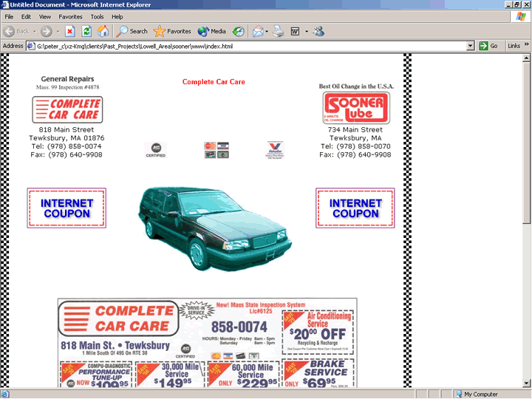532x399 pixels.
Task: Click the red Complete Car Care heading
Action: pos(214,82)
